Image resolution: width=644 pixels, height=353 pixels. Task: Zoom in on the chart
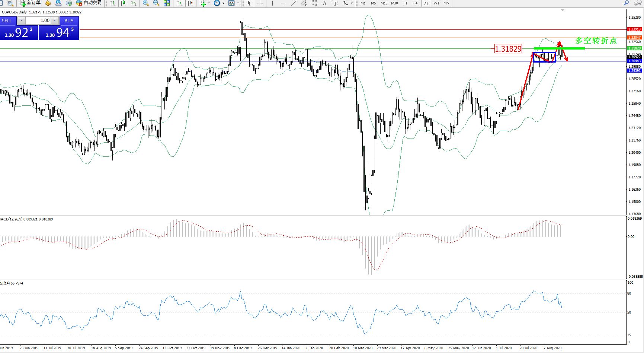146,3
